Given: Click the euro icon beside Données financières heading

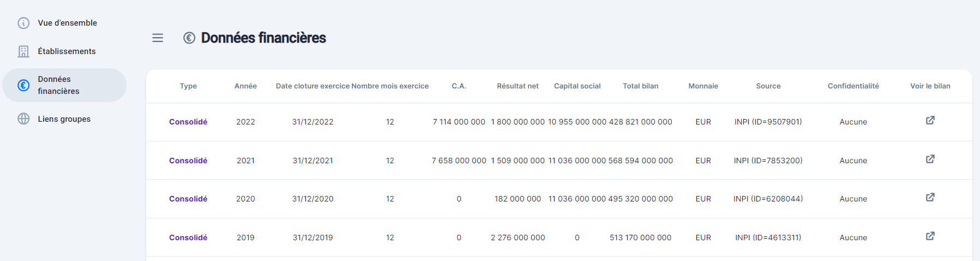Looking at the screenshot, I should click(189, 38).
